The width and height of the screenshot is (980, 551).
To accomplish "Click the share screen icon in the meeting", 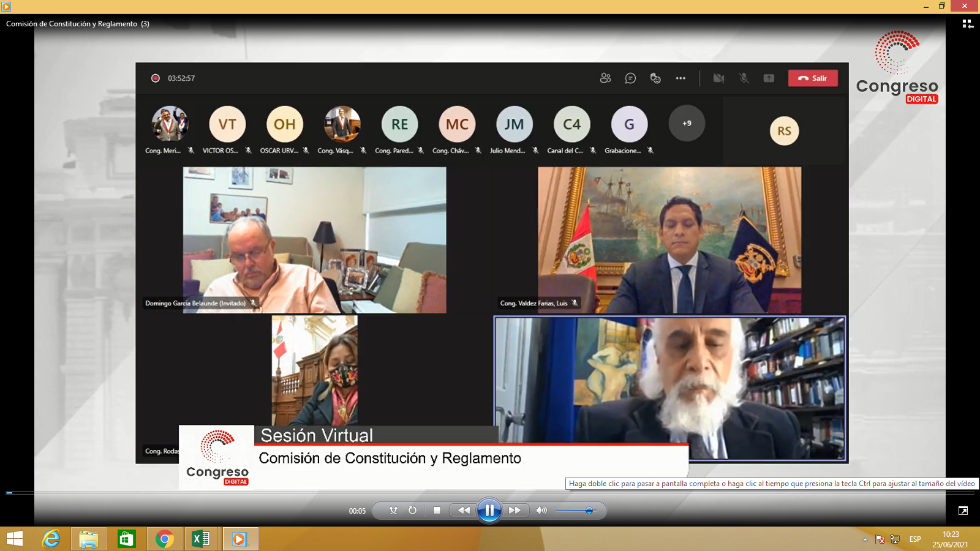I will pos(769,78).
